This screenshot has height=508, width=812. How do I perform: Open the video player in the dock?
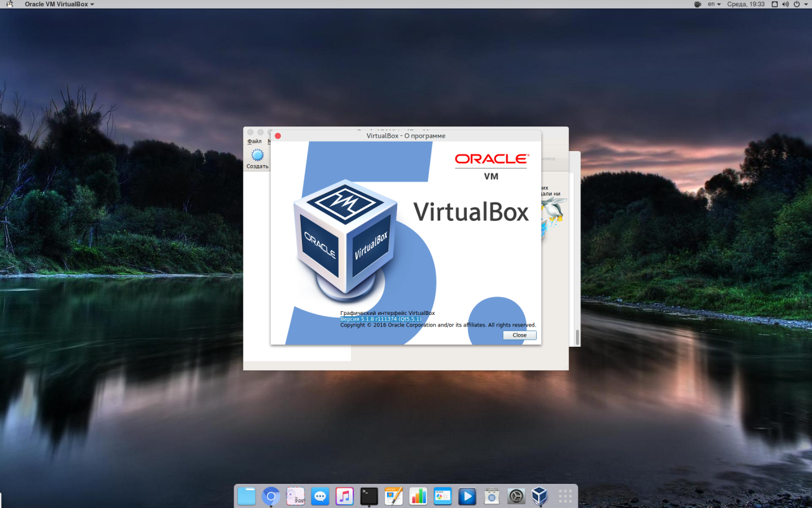tap(467, 496)
